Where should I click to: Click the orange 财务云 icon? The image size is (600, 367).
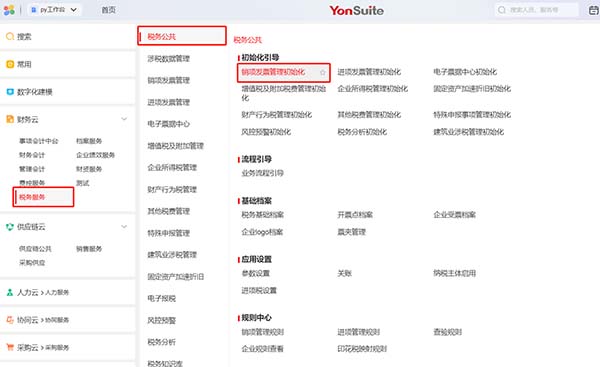[x=10, y=119]
